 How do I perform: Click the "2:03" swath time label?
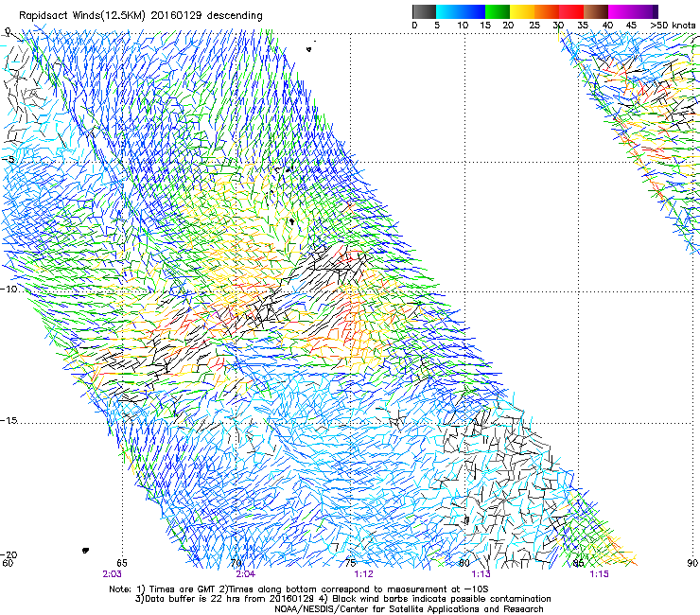pyautogui.click(x=112, y=574)
